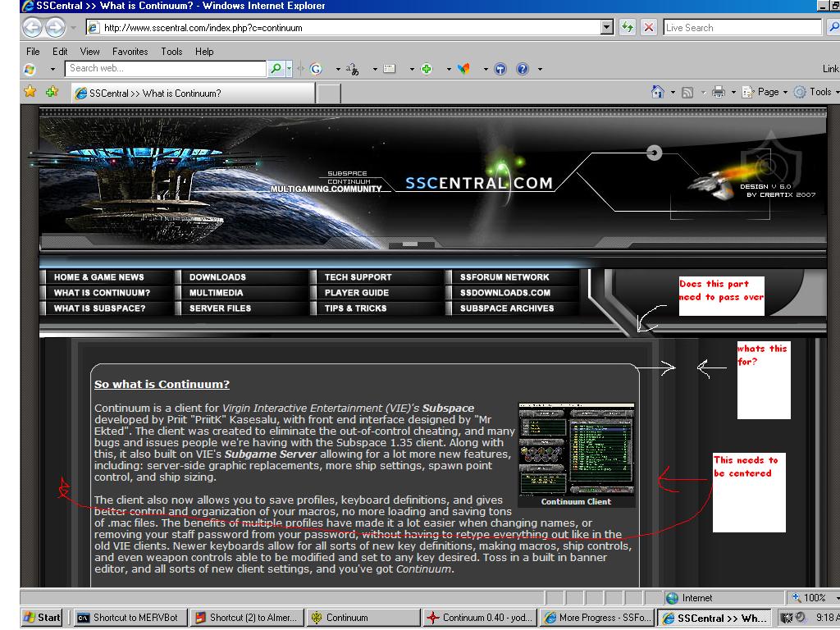Click the Search web magnifier icon

click(x=276, y=69)
